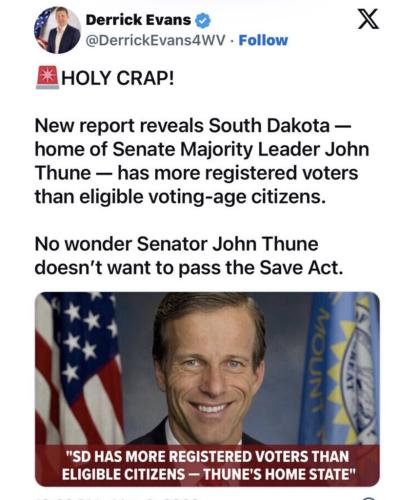Click the "New report reveals South Dakota" paragraph
The image size is (418, 500).
tap(202, 161)
